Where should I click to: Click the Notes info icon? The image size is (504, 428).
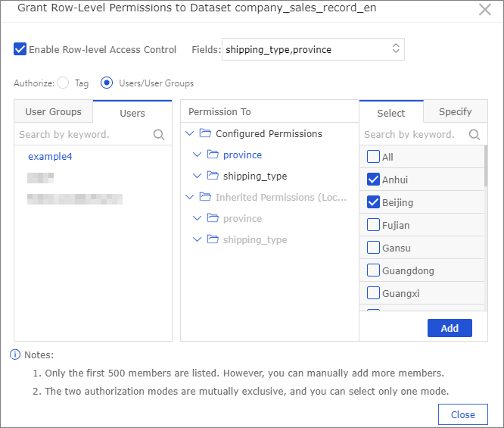click(x=15, y=355)
